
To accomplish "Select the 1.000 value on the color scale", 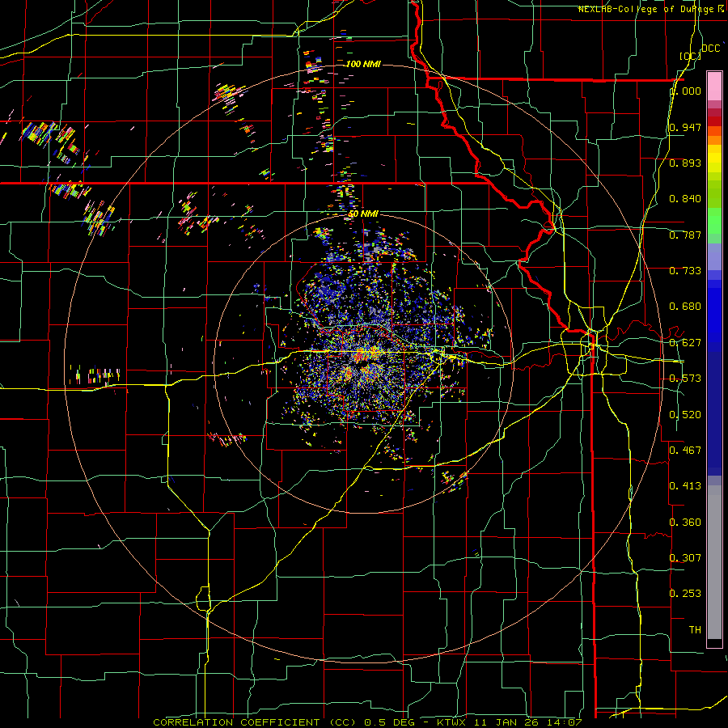I will click(x=685, y=91).
